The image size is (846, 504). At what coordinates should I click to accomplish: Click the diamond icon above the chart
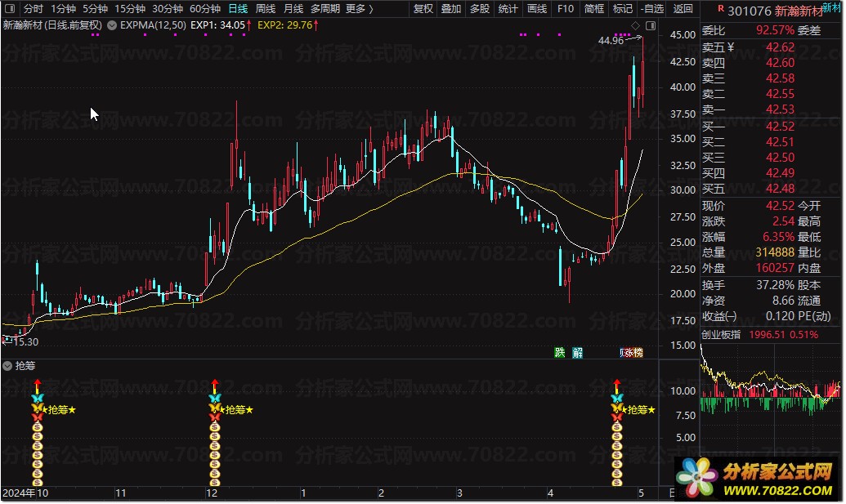(x=636, y=25)
